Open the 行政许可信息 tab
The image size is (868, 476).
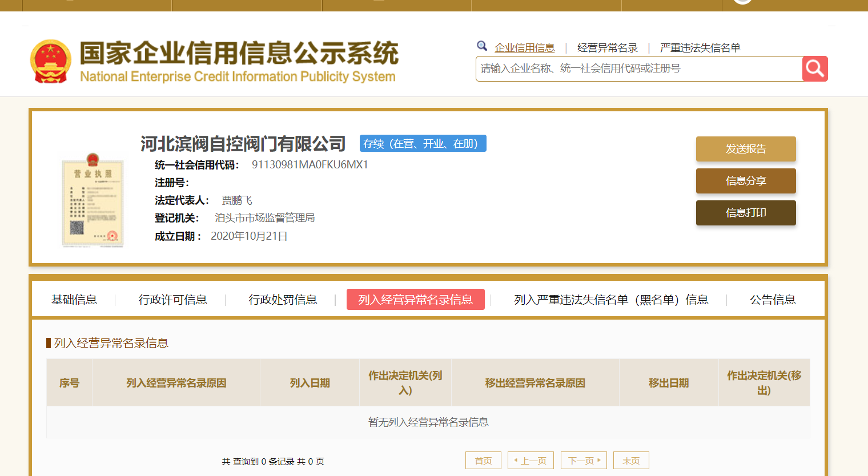pyautogui.click(x=172, y=300)
